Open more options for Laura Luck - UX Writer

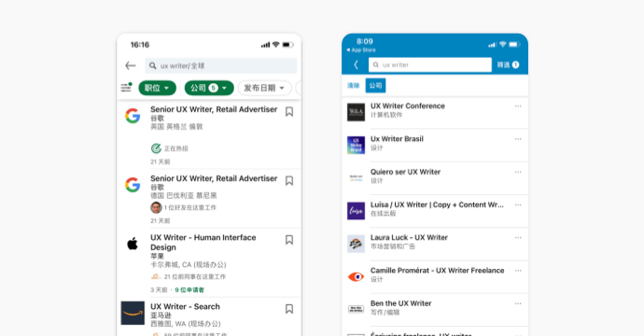click(x=518, y=238)
